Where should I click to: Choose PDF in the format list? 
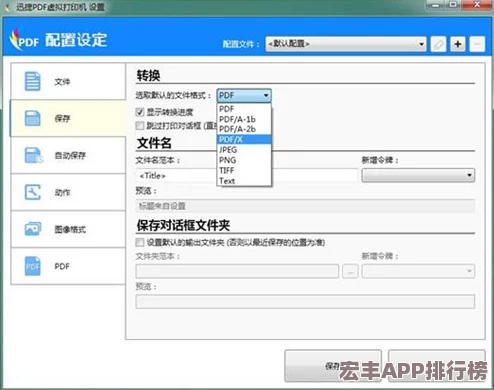(x=244, y=109)
